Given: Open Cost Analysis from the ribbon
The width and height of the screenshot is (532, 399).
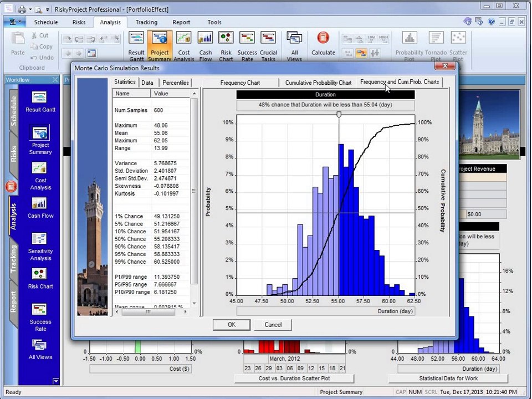Looking at the screenshot, I should pyautogui.click(x=183, y=46).
